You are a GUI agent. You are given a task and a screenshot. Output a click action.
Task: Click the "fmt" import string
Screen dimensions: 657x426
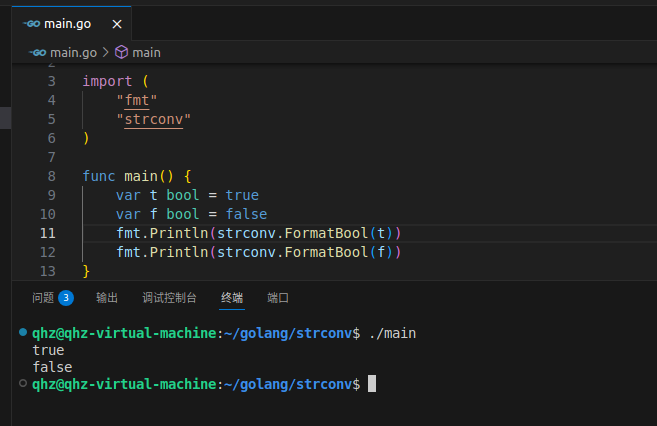[137, 101]
